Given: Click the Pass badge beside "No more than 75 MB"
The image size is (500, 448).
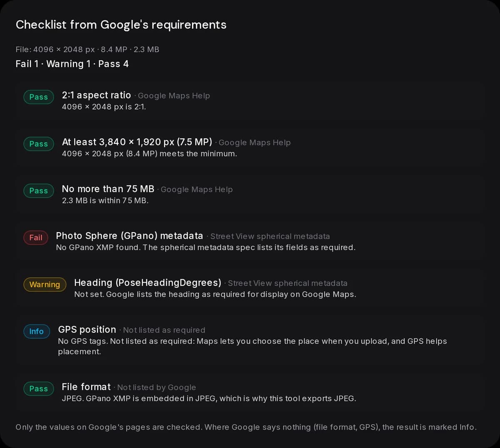Looking at the screenshot, I should click(39, 191).
